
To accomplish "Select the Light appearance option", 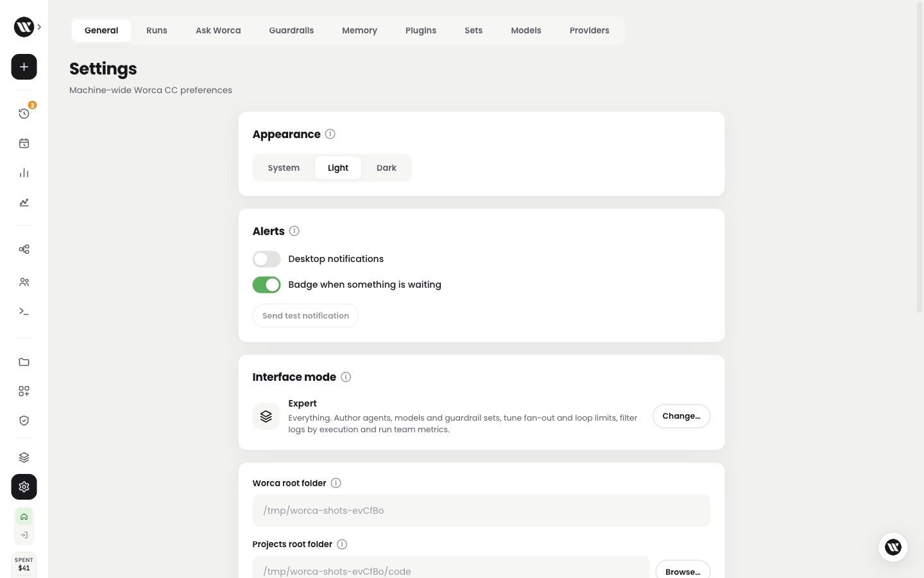I will 338,168.
